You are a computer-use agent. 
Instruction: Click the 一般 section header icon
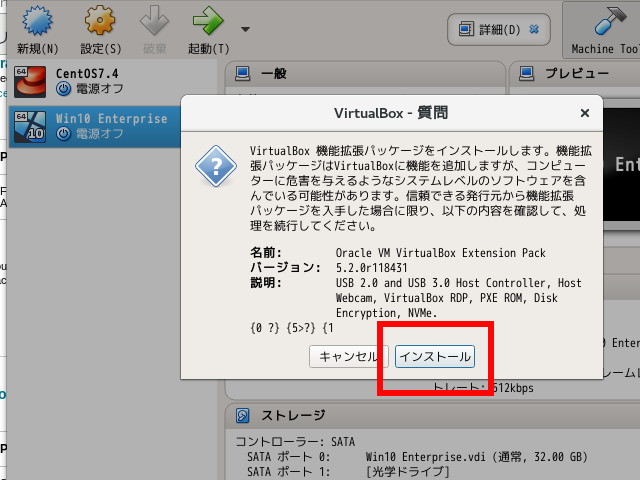[x=241, y=74]
